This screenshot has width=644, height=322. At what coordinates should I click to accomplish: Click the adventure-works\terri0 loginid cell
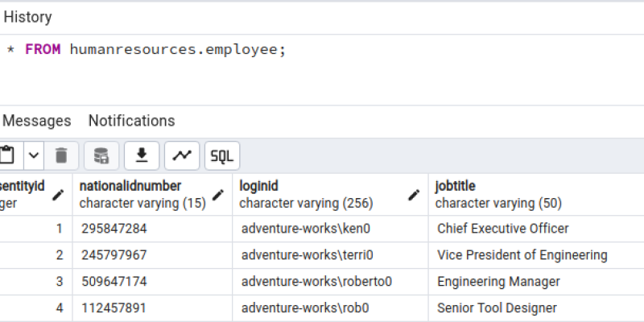330,255
